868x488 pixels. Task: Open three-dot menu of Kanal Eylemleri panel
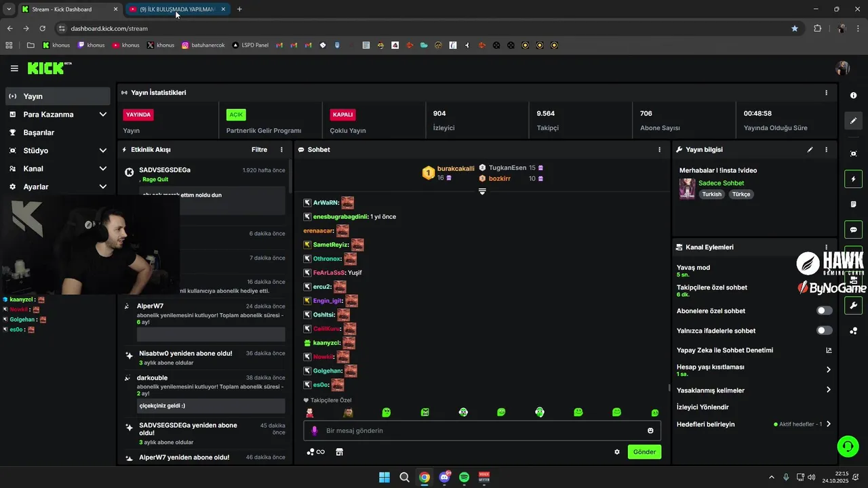click(826, 247)
